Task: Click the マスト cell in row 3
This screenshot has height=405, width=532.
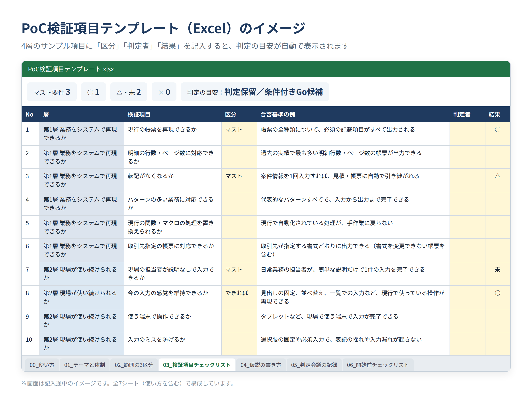Action: [239, 180]
